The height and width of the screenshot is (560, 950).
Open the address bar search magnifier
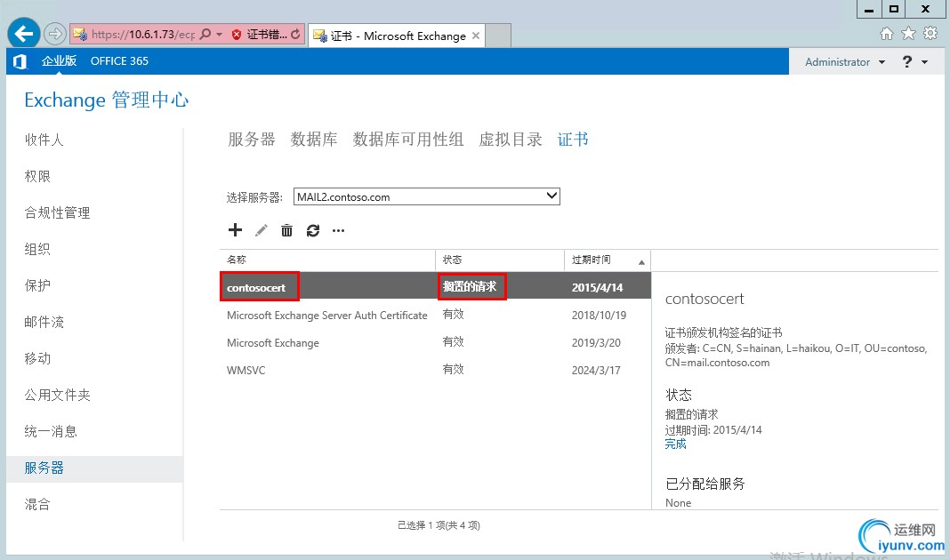pyautogui.click(x=205, y=34)
